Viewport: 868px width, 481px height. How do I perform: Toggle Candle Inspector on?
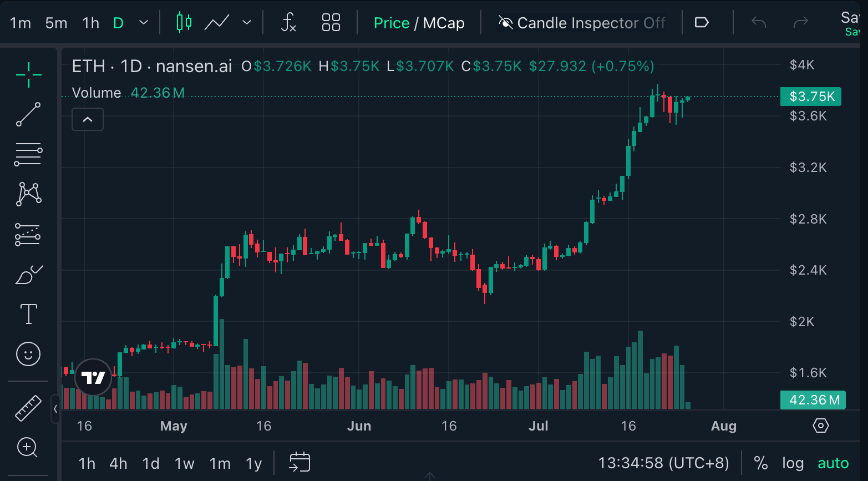[582, 23]
